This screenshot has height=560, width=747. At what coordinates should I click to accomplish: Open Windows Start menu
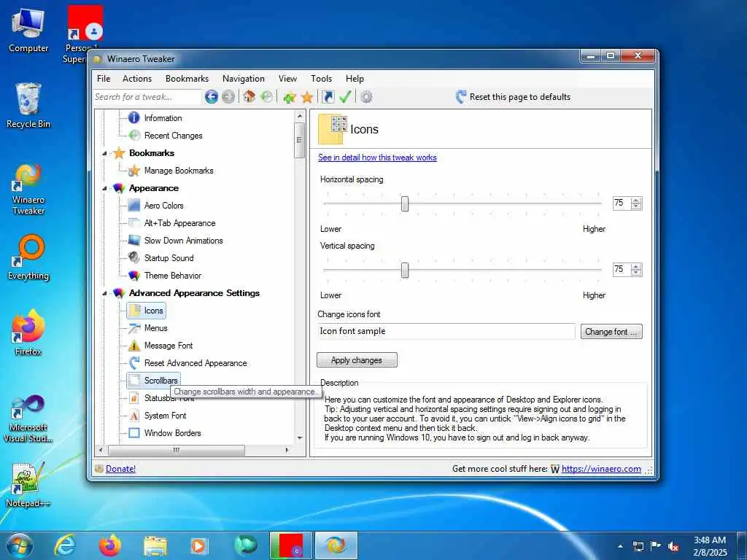(x=18, y=545)
